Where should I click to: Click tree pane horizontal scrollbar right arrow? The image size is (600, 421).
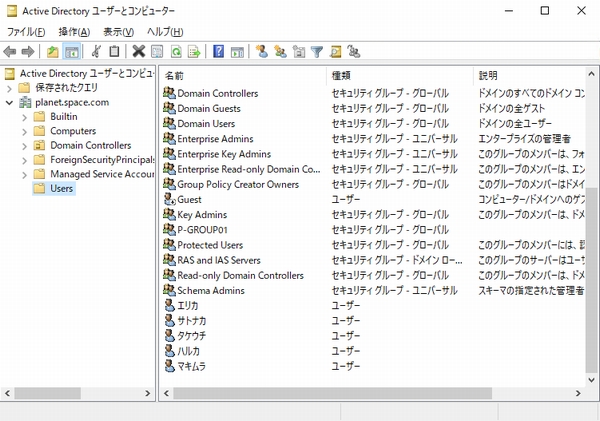pos(148,393)
